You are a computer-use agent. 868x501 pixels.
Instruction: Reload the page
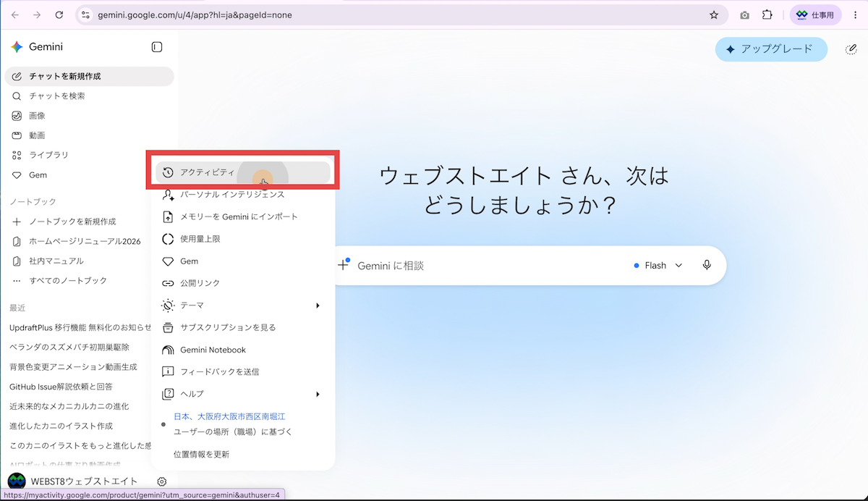click(x=59, y=14)
